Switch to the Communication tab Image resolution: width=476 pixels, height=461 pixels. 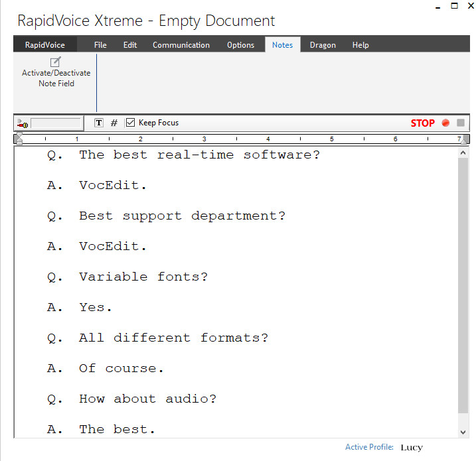click(x=181, y=45)
